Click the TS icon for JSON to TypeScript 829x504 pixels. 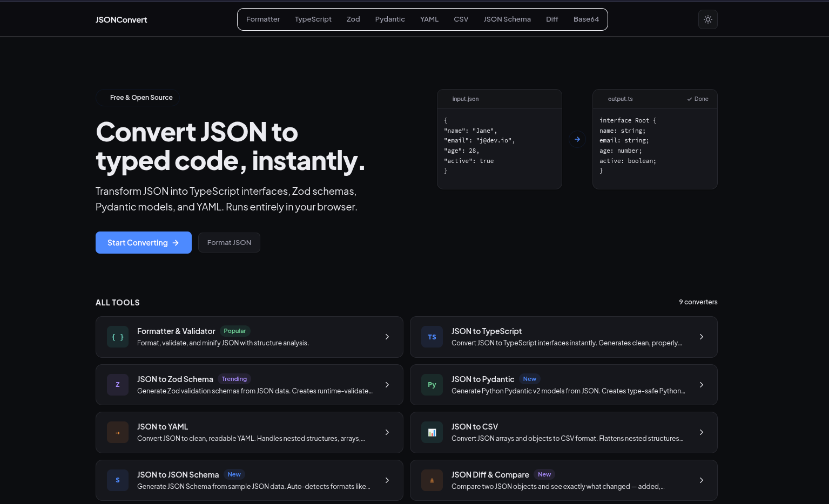click(x=432, y=337)
